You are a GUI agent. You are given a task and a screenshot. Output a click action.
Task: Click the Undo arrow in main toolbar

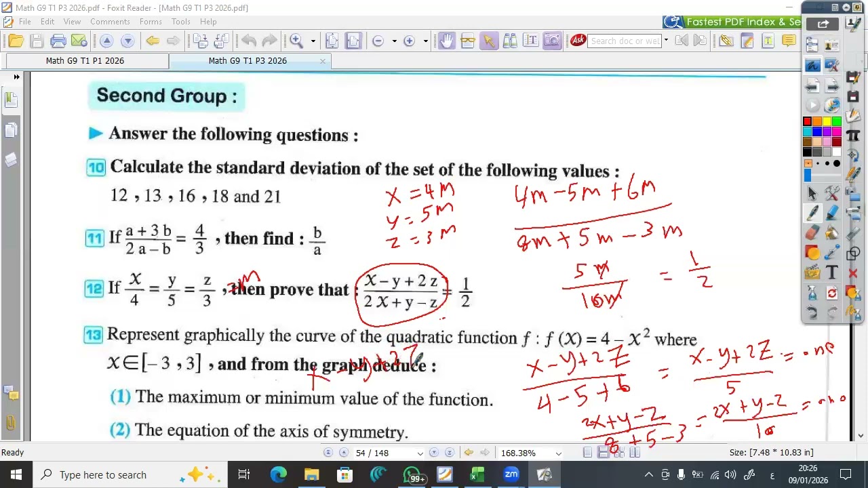click(249, 41)
